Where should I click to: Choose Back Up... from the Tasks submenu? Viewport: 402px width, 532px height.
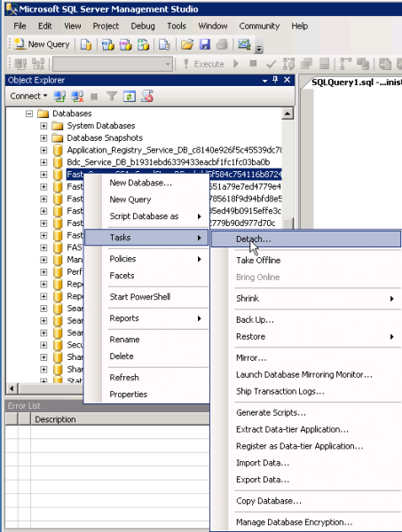255,319
